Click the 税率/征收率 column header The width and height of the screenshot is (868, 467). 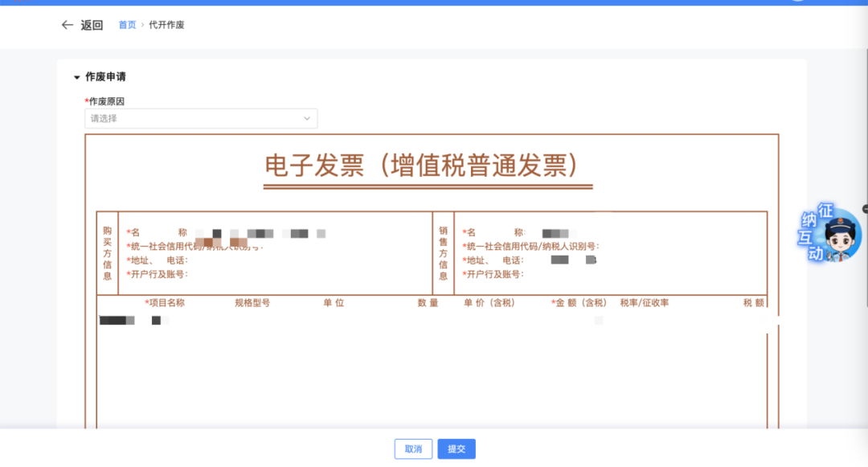[x=645, y=303]
